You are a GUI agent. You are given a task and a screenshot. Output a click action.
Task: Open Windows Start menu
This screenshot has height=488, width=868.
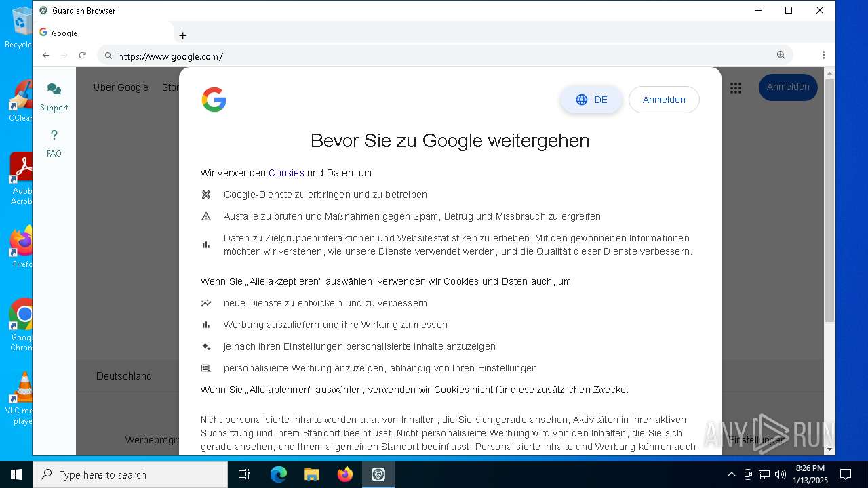pyautogui.click(x=16, y=474)
